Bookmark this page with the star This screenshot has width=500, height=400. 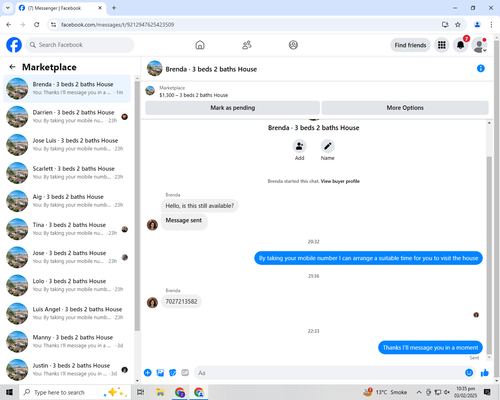click(x=458, y=24)
